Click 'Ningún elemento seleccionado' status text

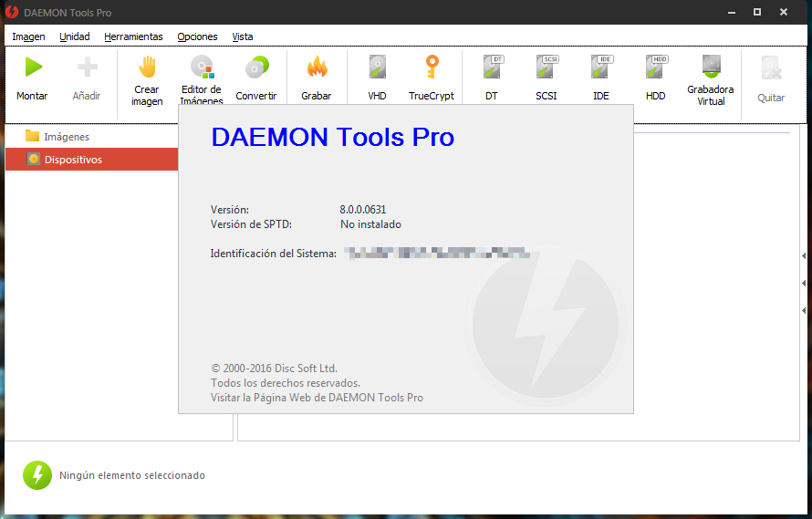132,475
